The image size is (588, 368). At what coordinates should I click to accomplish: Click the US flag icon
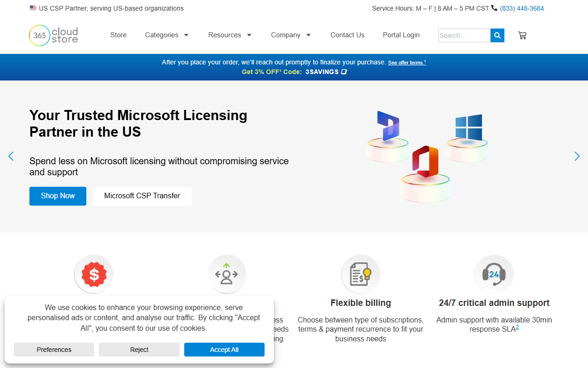33,8
